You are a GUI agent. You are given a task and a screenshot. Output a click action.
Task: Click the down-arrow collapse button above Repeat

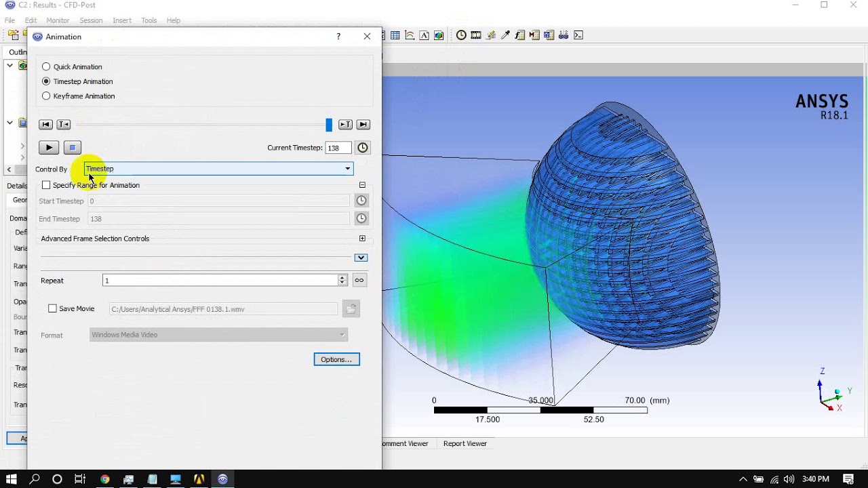point(361,258)
